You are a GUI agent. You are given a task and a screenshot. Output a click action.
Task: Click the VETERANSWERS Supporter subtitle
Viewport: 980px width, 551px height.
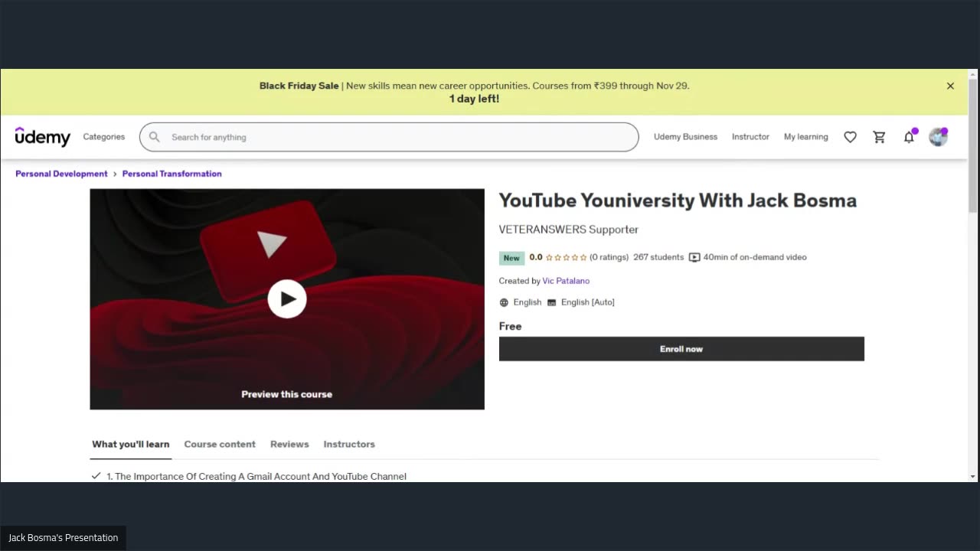(x=568, y=230)
